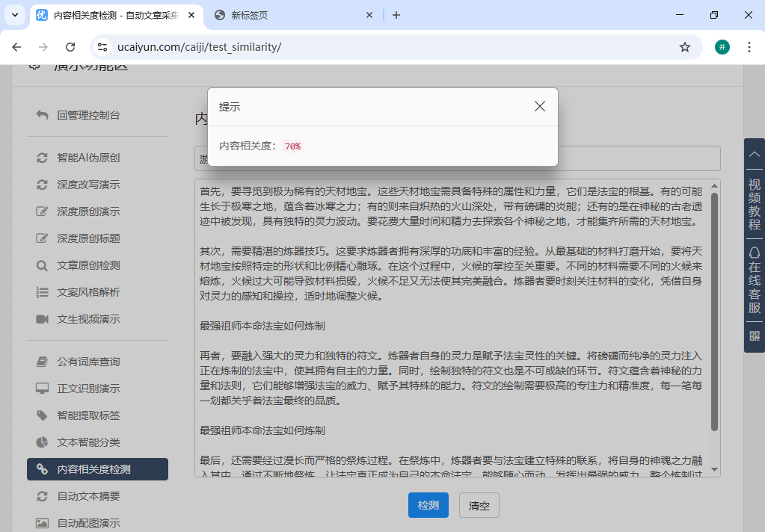Screen dimensions: 765x532
Task: Open 文本智能分类 from sidebar
Action: (x=88, y=442)
